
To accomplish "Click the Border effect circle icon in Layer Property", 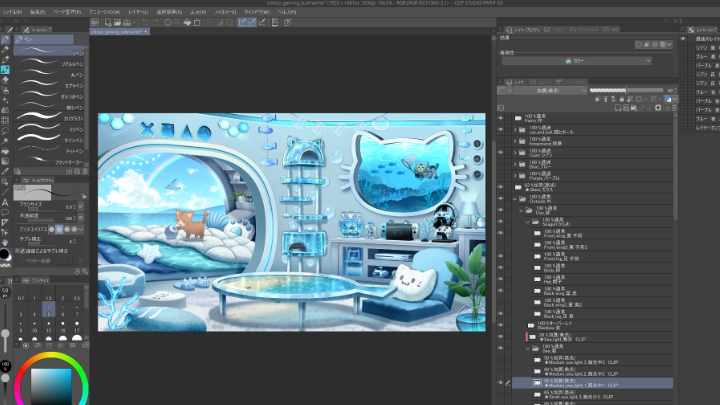I will [639, 45].
